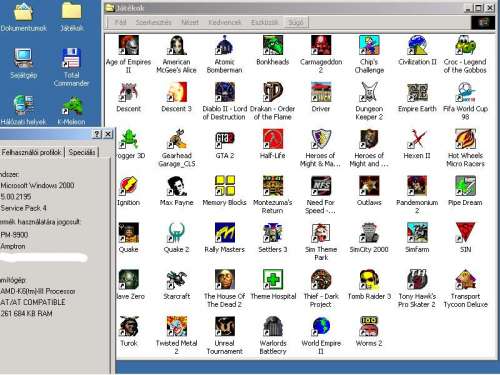
Task: Select Tony Hawk's Pro Skater 2 icon
Action: pos(417,279)
